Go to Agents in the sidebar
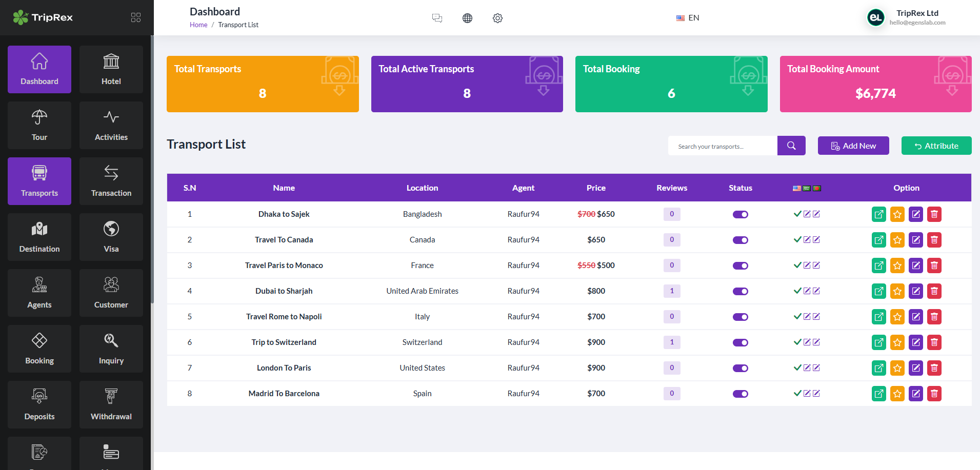980x470 pixels. click(39, 293)
